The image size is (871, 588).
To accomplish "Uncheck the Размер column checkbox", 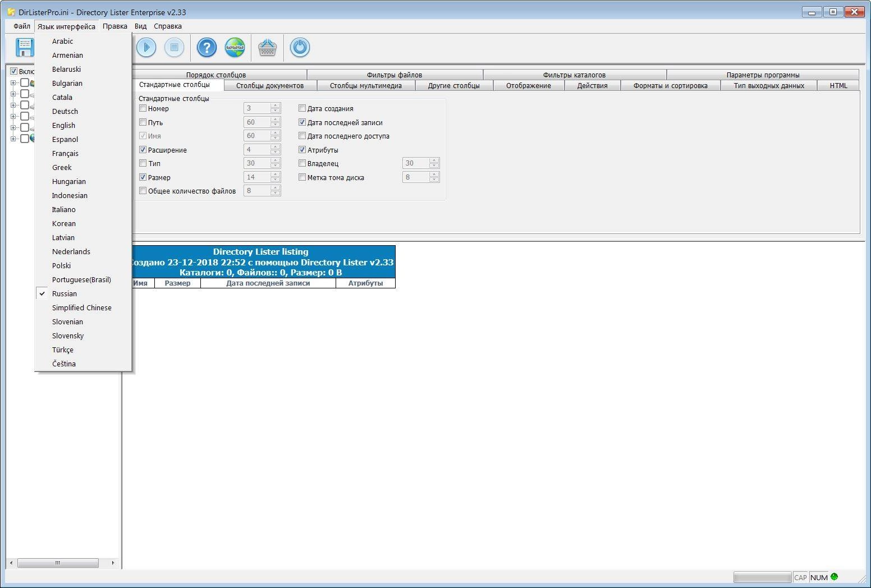I will (143, 177).
